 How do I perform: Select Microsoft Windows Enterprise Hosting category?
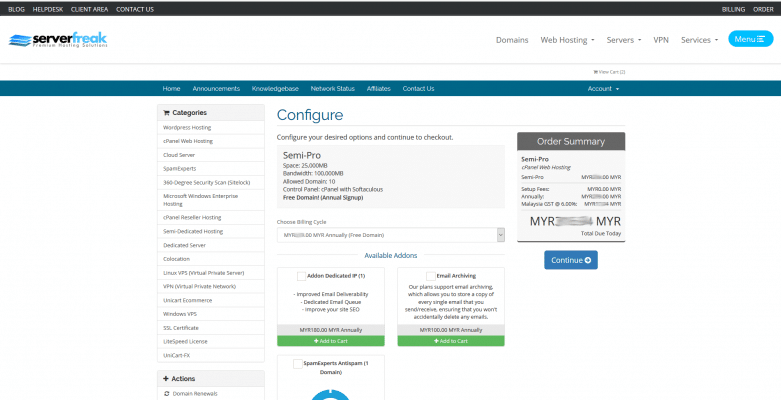pos(211,200)
